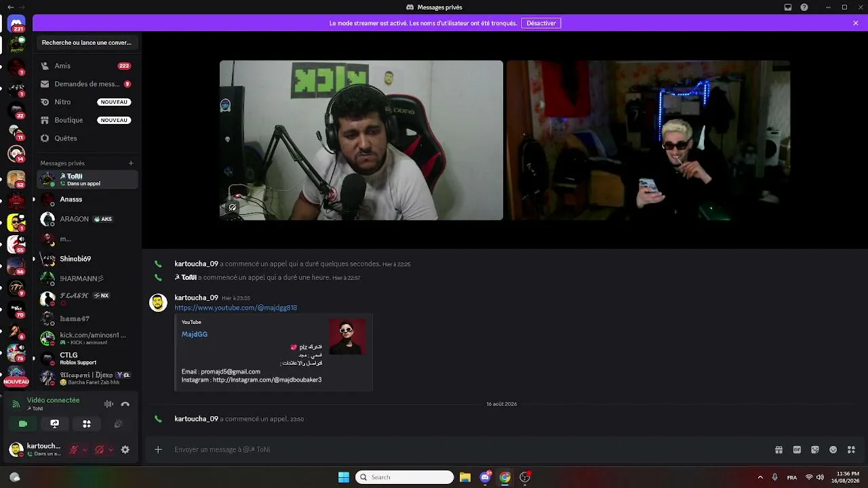The image size is (868, 488).
Task: Select the left webcam video tile
Action: pos(361,140)
